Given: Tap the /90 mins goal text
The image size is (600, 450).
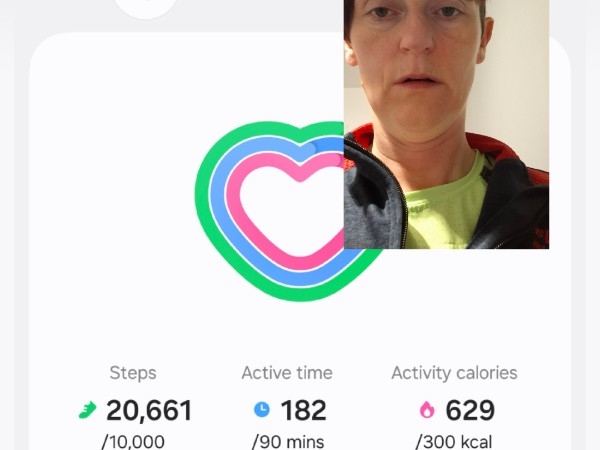Looking at the screenshot, I should click(288, 442).
